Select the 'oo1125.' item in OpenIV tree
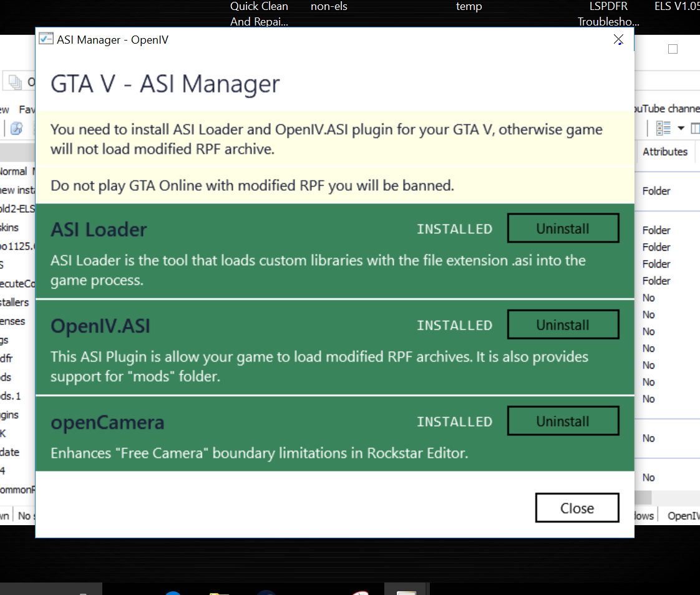The height and width of the screenshot is (595, 700). tap(17, 246)
